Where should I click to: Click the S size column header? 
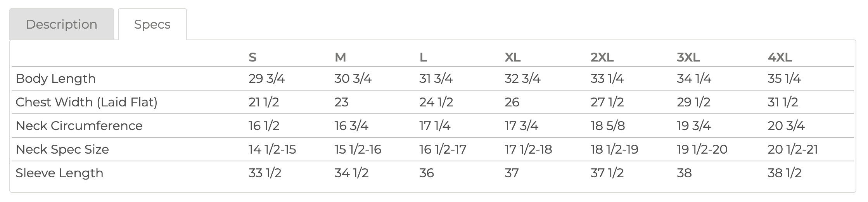pos(252,57)
